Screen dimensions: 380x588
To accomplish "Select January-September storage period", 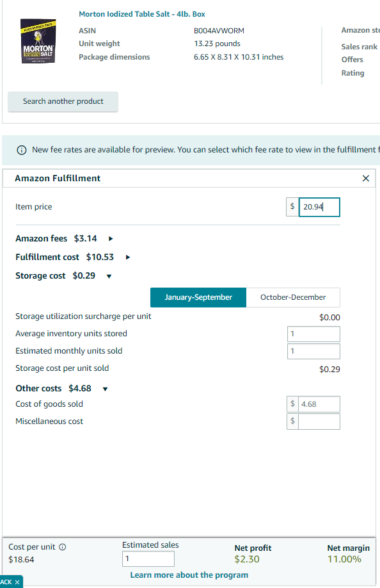I will coord(198,297).
